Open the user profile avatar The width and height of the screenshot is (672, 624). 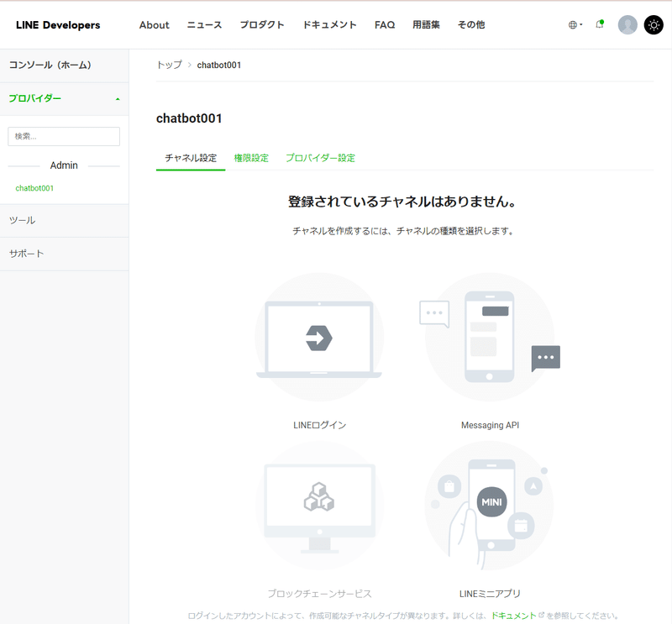[x=627, y=25]
